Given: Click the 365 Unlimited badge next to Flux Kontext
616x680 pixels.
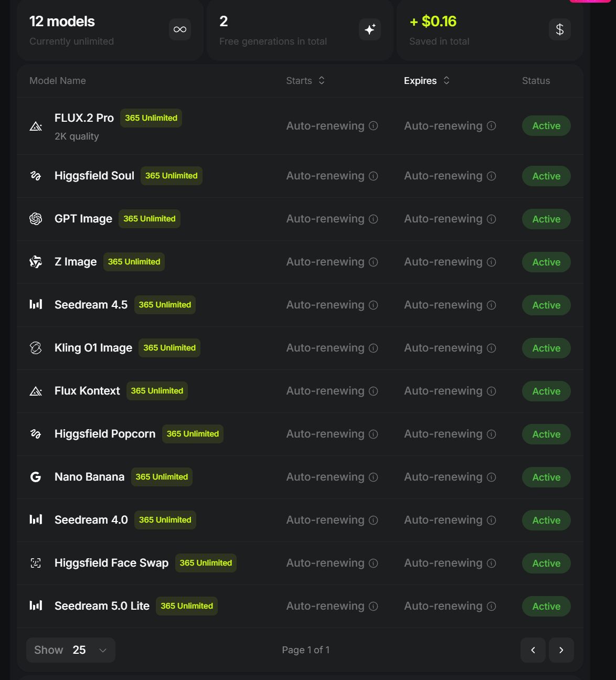Looking at the screenshot, I should pos(157,391).
